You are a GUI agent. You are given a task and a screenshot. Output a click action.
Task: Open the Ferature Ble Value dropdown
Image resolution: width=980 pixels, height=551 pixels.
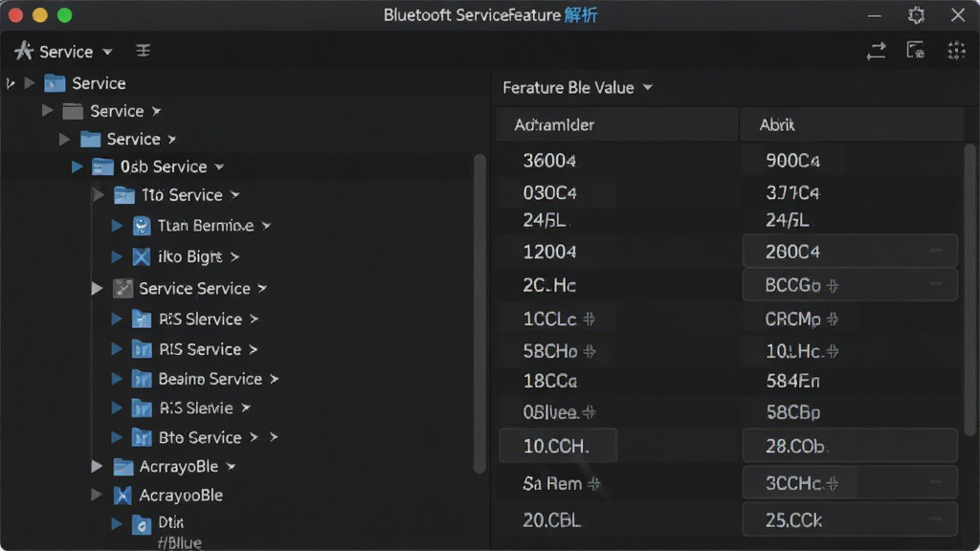[x=577, y=87]
